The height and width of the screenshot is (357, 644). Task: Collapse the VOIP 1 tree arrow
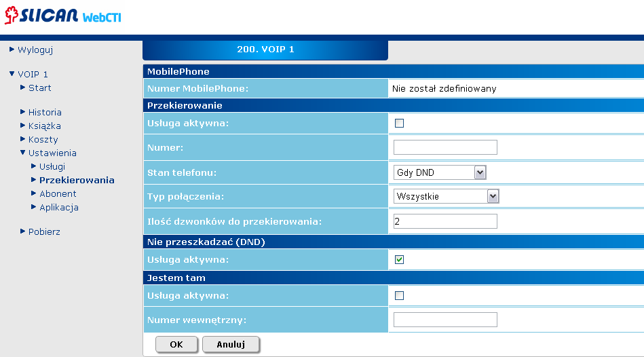[x=12, y=74]
